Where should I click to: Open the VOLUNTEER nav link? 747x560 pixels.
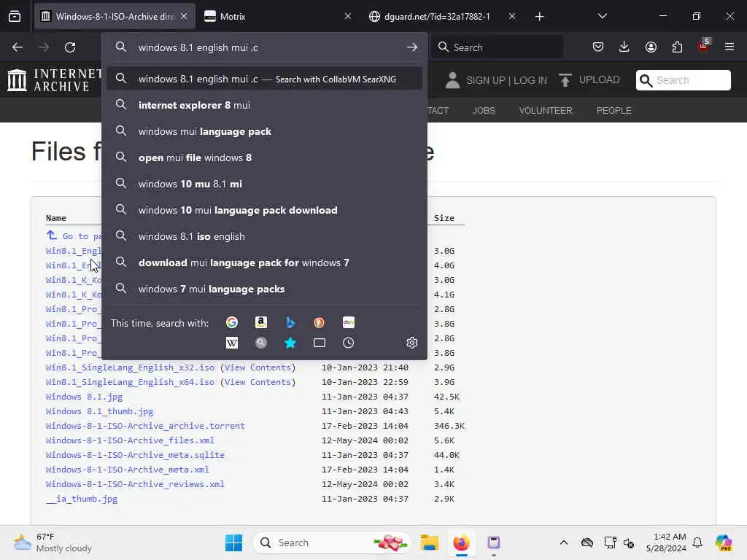[x=546, y=111]
